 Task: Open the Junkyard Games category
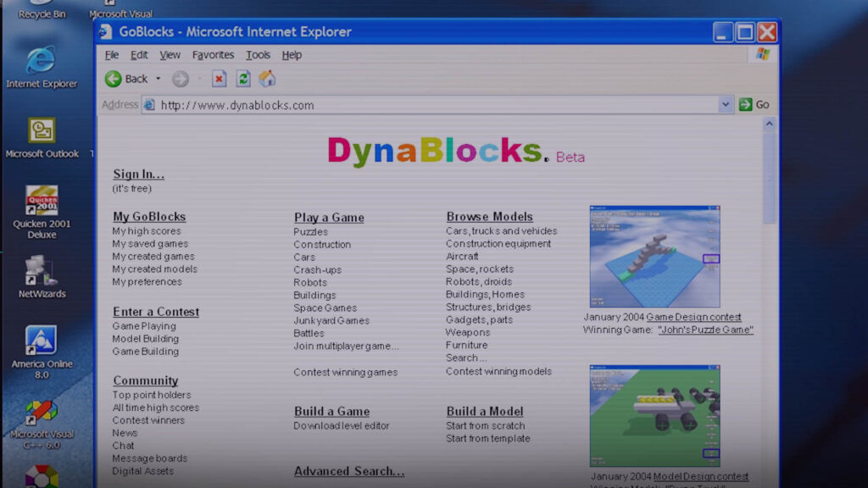(x=331, y=320)
